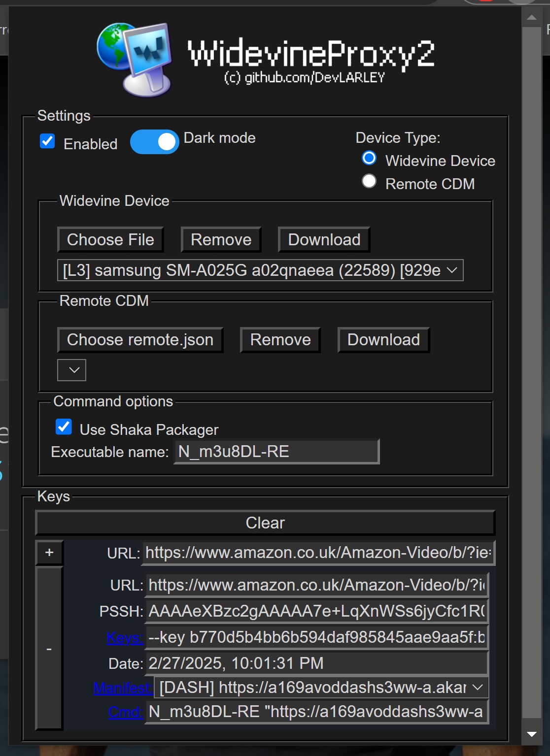The height and width of the screenshot is (756, 550).
Task: Click Download in Widevine Device section
Action: [x=324, y=240]
